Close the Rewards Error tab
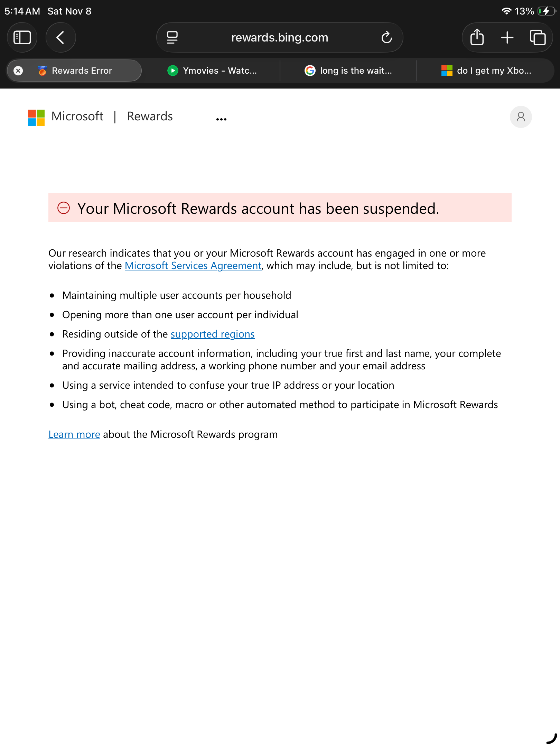Image resolution: width=560 pixels, height=747 pixels. point(19,71)
